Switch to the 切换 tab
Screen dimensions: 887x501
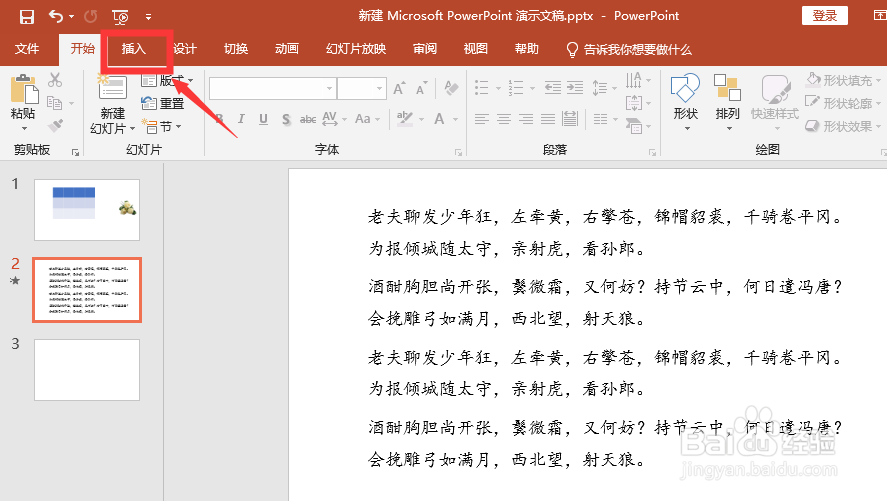point(236,49)
